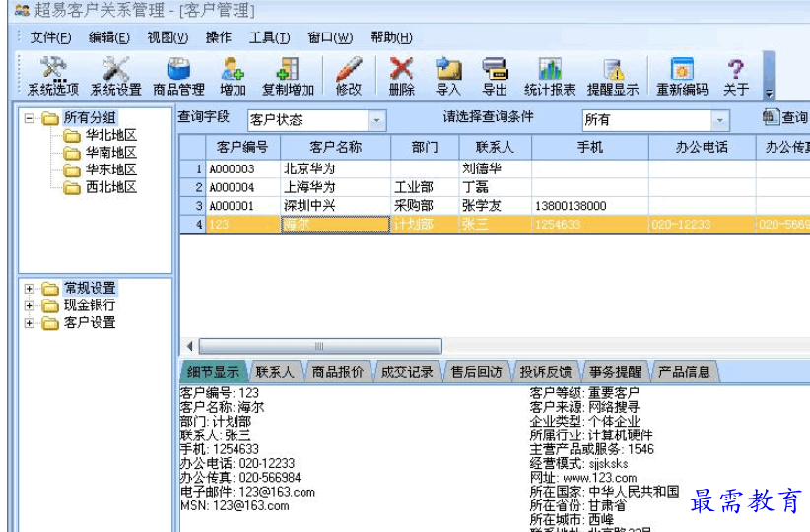Click the 办公电话 column header

(702, 147)
